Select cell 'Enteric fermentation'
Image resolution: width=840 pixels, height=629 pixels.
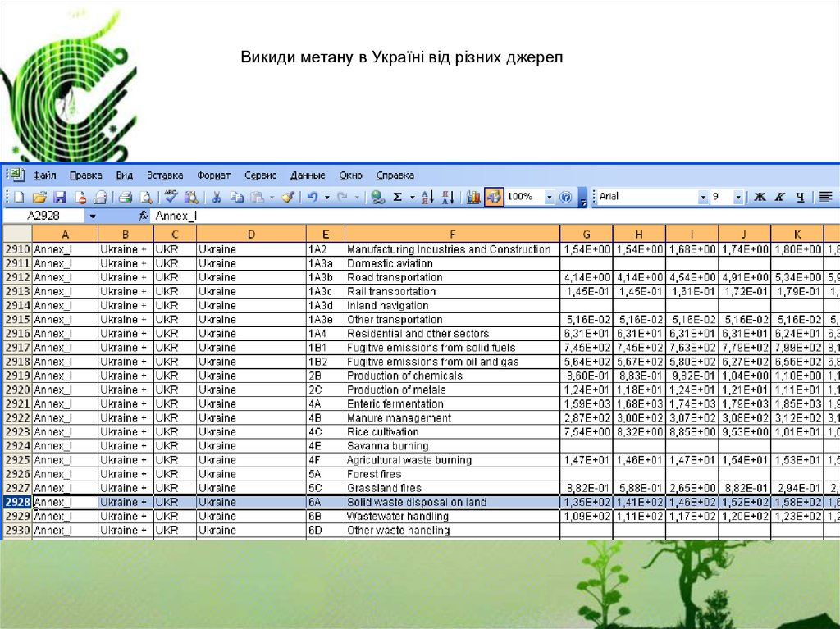click(452, 403)
